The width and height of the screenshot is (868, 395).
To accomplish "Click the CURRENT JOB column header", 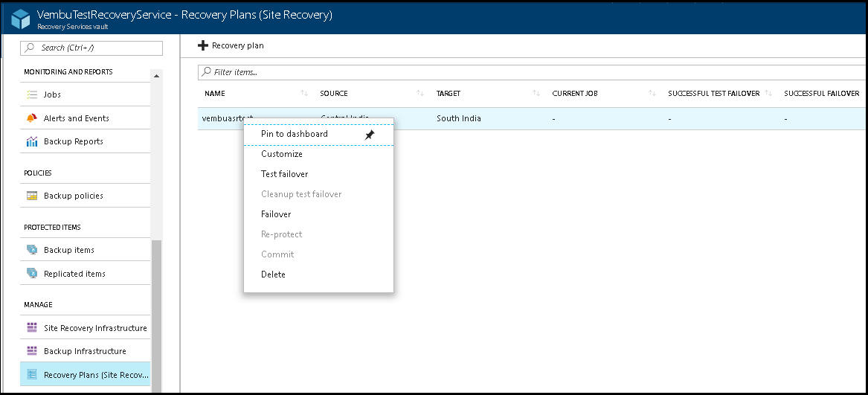I will pyautogui.click(x=575, y=93).
